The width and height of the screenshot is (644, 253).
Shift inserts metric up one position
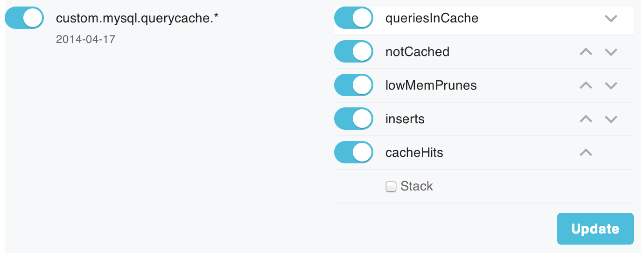coord(586,119)
